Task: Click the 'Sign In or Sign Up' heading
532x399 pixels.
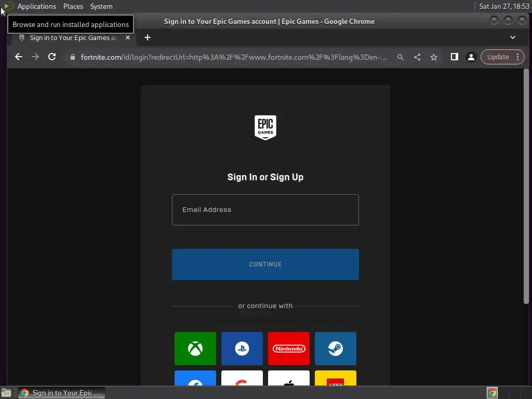Action: (x=265, y=177)
